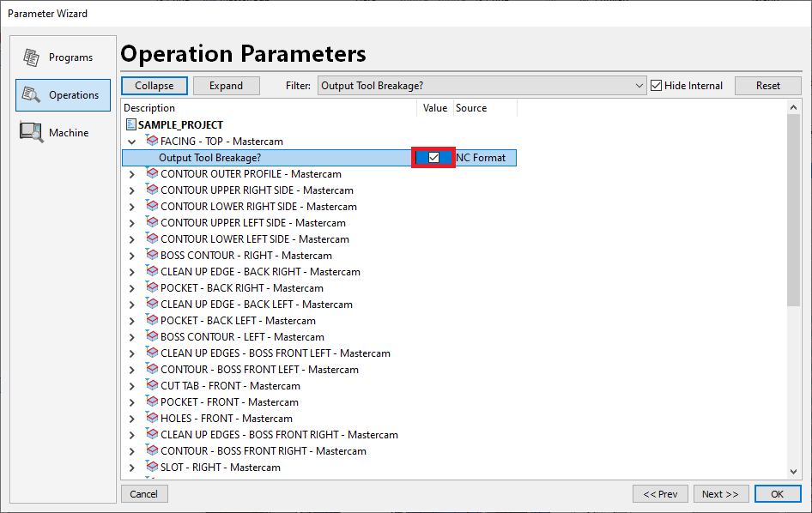Toggle the Hide Internal checkbox
The height and width of the screenshot is (513, 812).
coord(657,86)
